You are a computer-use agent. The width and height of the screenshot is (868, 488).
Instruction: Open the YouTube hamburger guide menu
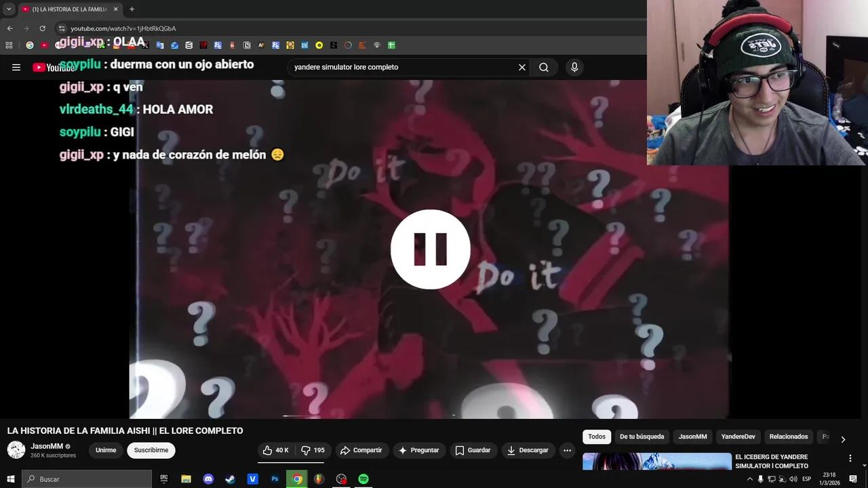point(16,67)
